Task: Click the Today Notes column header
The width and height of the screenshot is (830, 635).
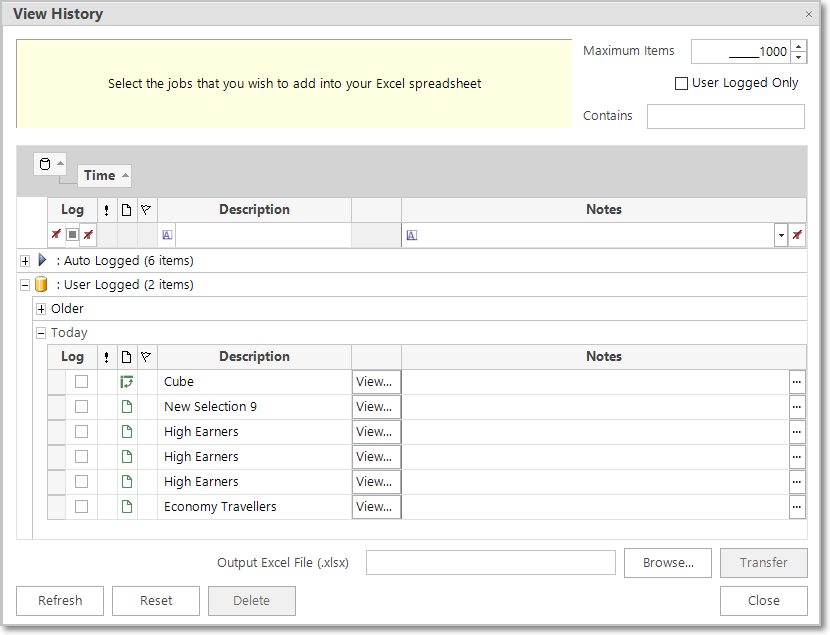Action: [x=603, y=357]
